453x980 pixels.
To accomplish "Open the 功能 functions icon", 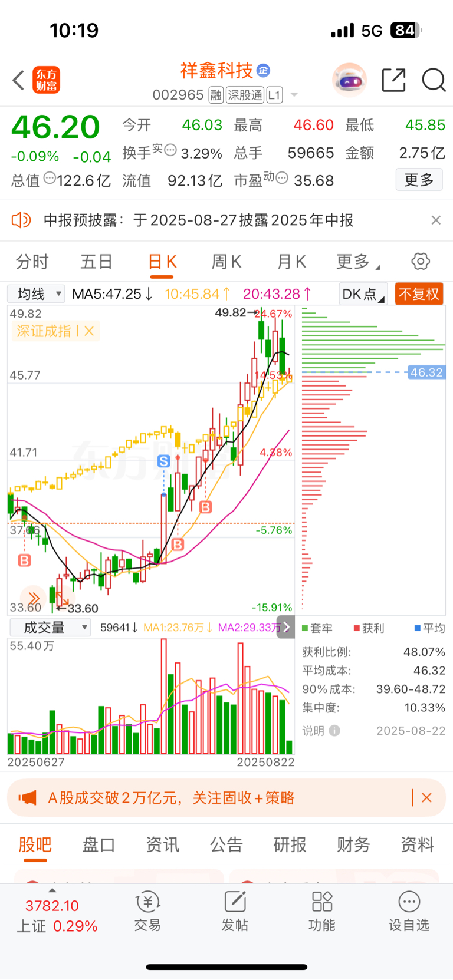I will [x=322, y=912].
